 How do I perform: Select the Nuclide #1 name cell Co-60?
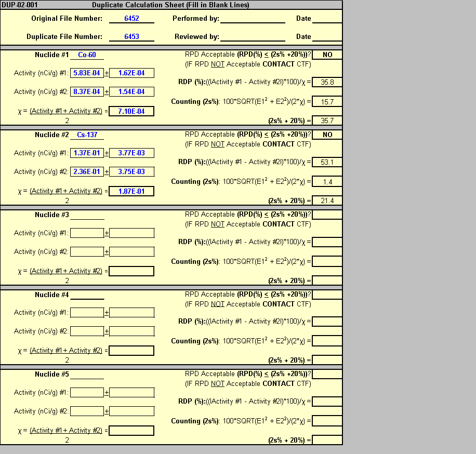coord(87,55)
